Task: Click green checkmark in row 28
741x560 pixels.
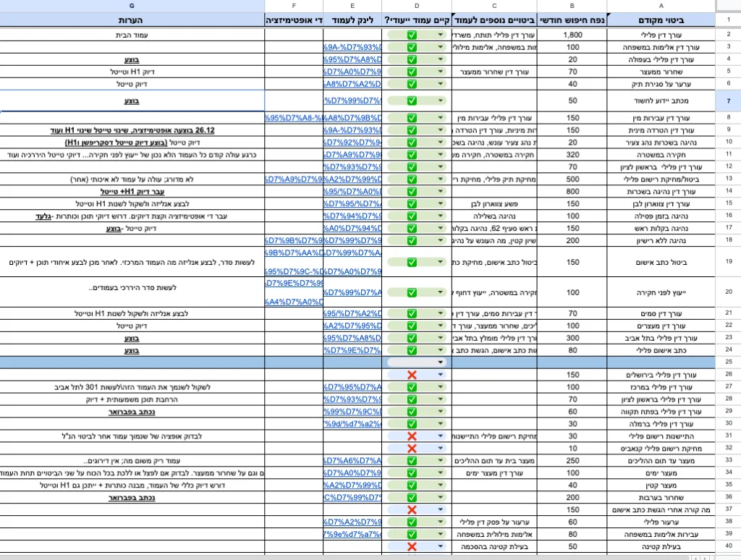Action: pyautogui.click(x=412, y=400)
